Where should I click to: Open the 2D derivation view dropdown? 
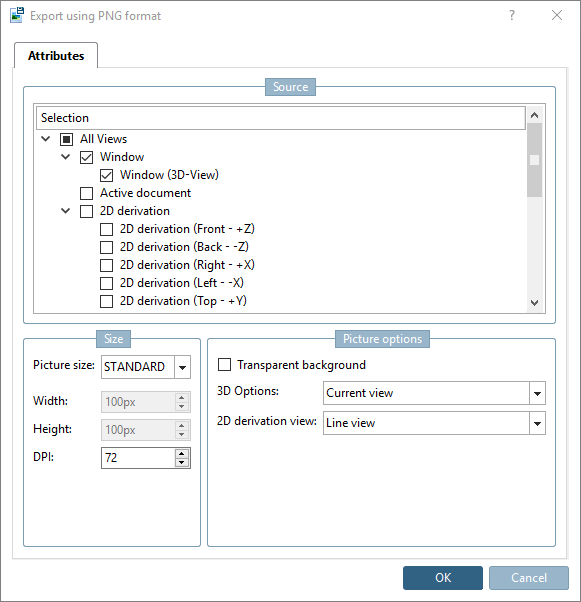[537, 423]
